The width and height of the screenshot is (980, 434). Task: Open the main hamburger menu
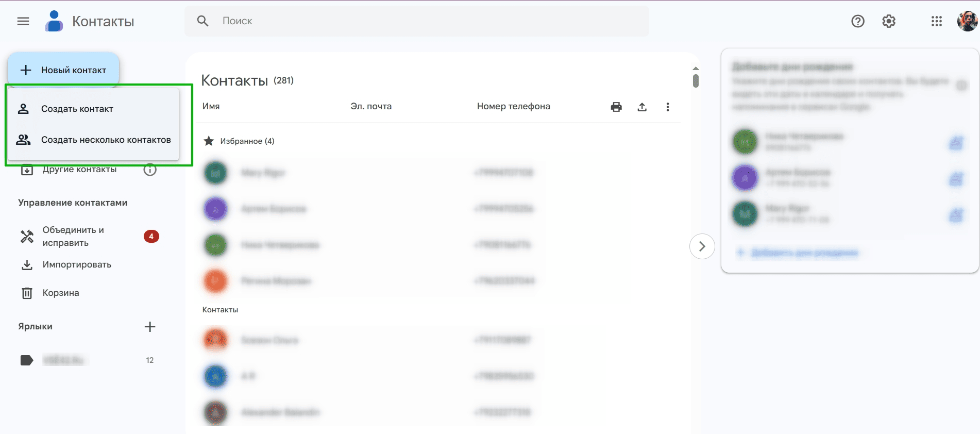(23, 21)
